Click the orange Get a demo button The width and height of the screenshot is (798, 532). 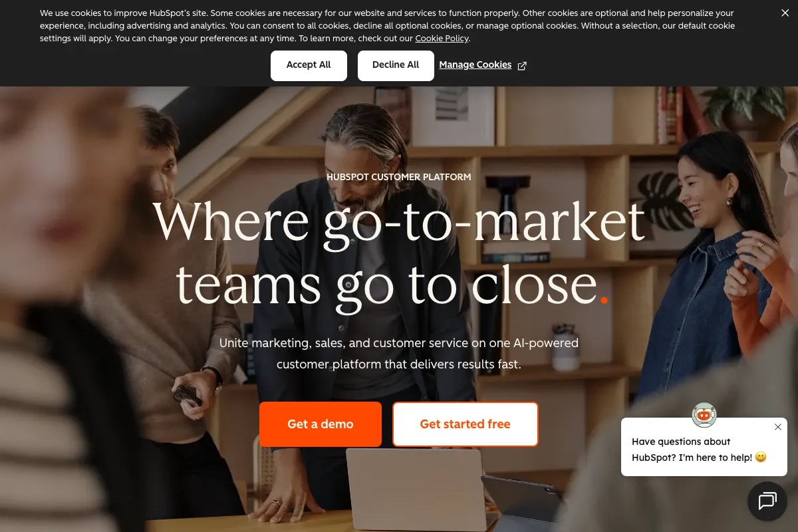321,424
